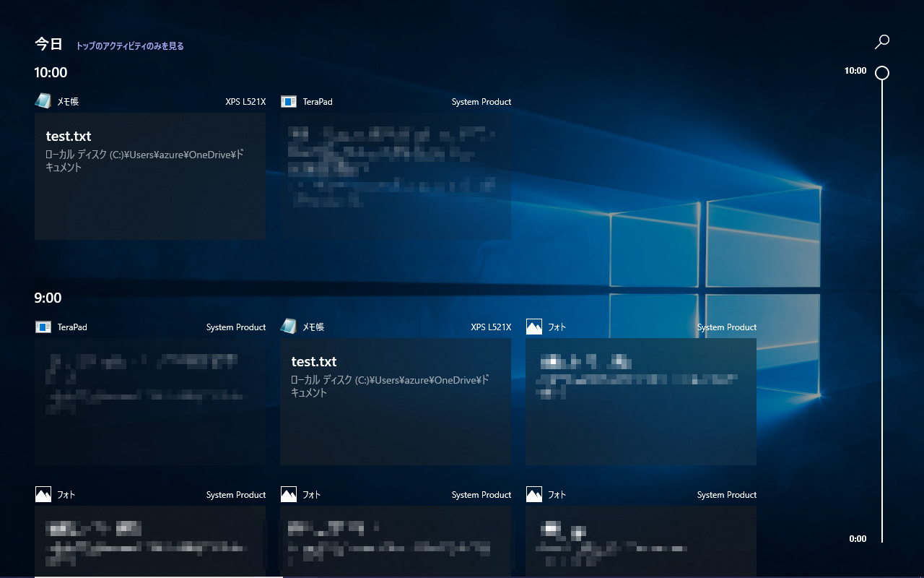924x578 pixels.
Task: Click System Product label on the 9:00 TeraPad card
Action: click(236, 327)
